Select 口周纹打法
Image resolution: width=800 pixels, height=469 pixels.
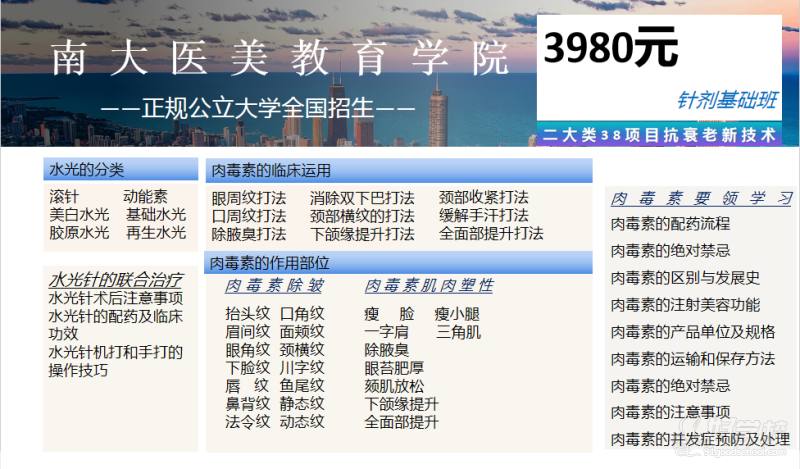coord(249,216)
